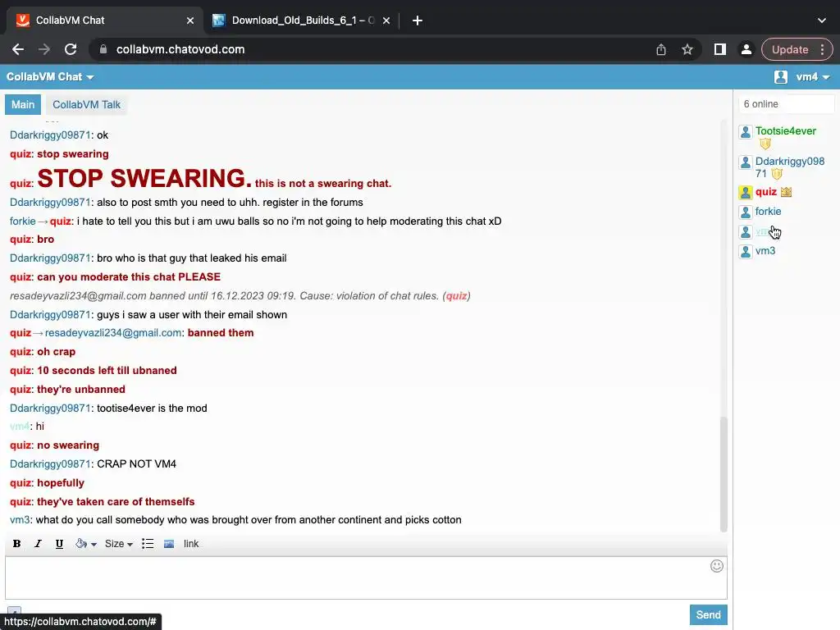The height and width of the screenshot is (630, 840).
Task: Click 'tootise4ever is the mod' message
Action: (x=152, y=409)
